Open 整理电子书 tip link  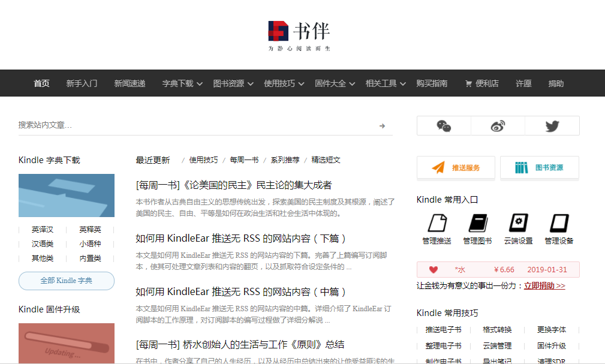click(x=443, y=346)
